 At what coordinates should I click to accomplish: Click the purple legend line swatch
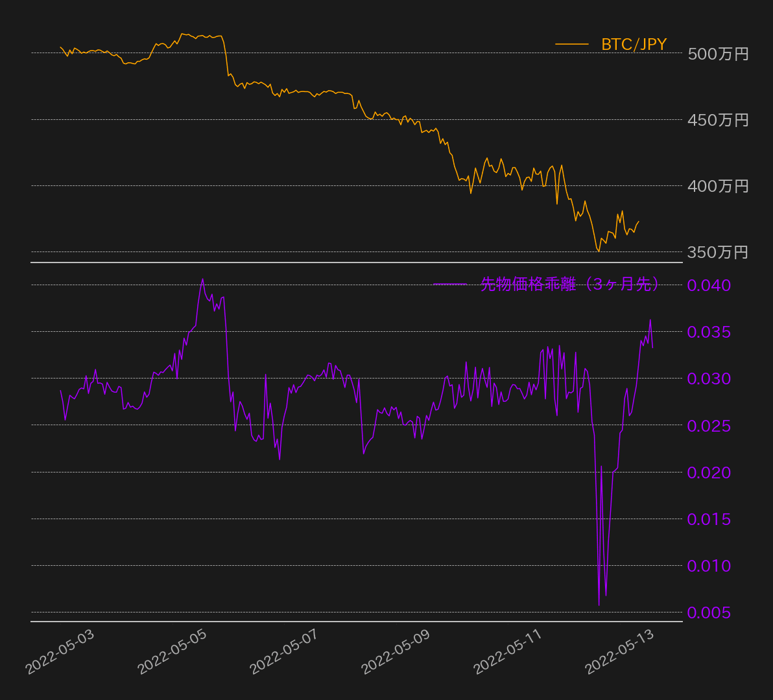pyautogui.click(x=449, y=285)
